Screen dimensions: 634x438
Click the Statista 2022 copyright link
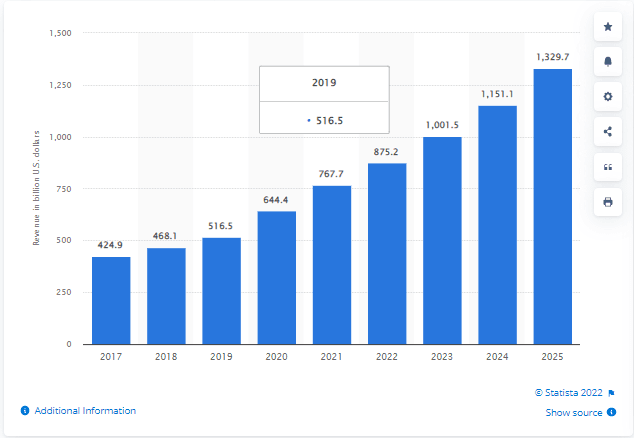[x=568, y=393]
